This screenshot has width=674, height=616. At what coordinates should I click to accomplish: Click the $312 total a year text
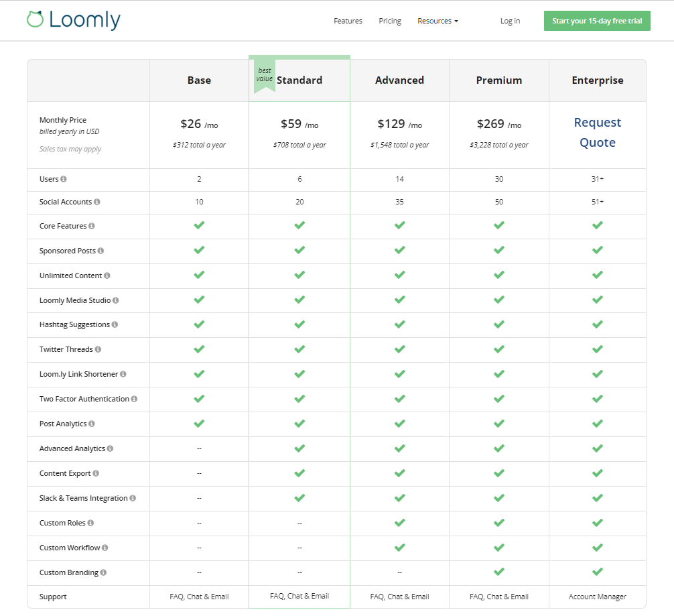199,145
